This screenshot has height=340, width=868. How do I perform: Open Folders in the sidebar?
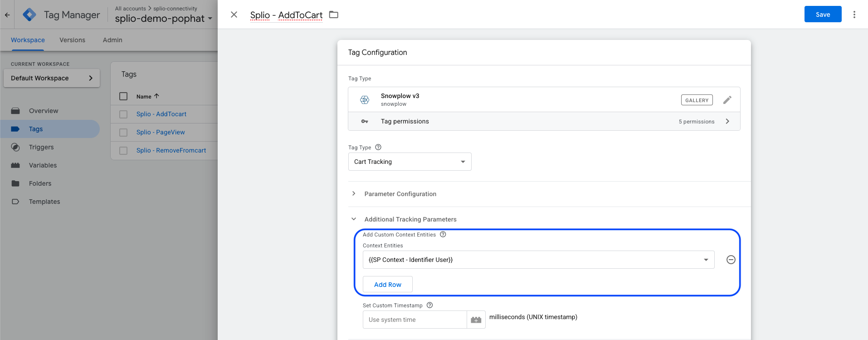coord(40,183)
